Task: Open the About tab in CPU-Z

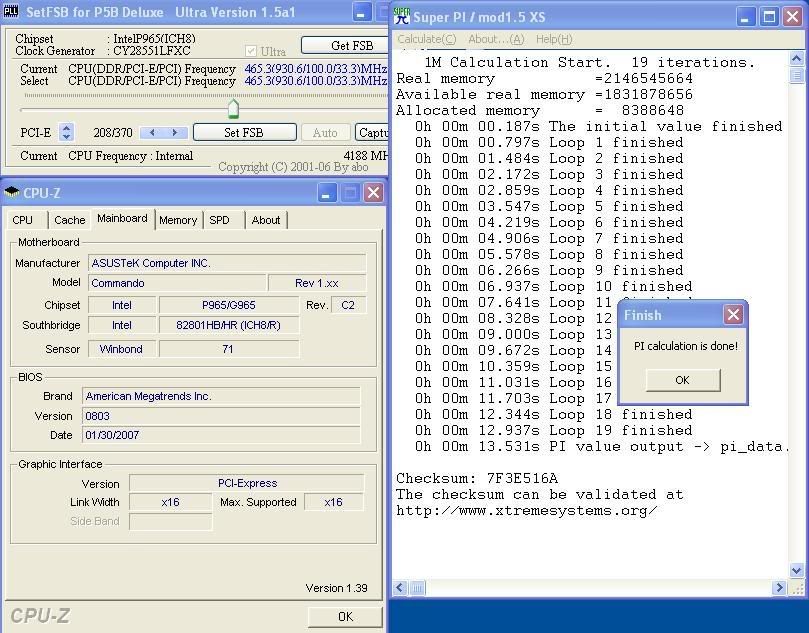Action: click(x=266, y=220)
